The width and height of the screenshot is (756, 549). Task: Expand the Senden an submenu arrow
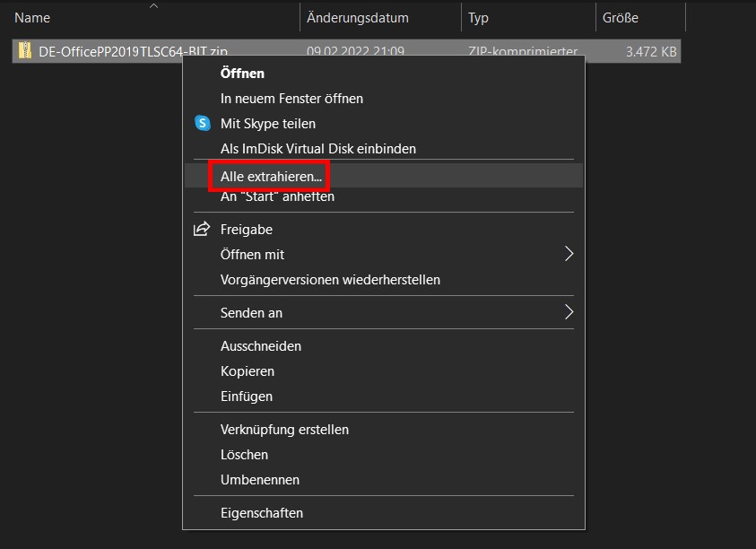tap(569, 312)
